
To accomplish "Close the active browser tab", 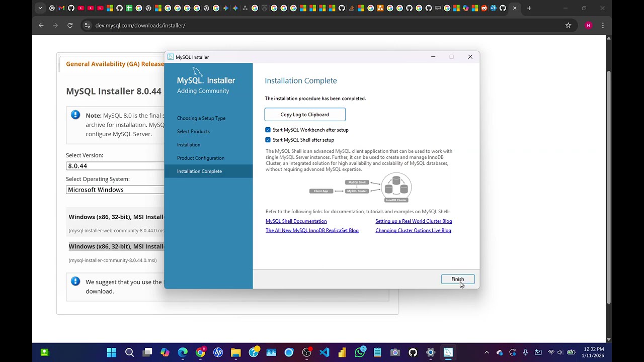I will (515, 8).
